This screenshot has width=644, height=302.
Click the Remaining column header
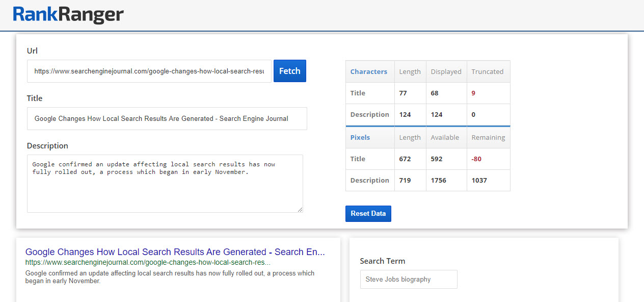tap(488, 138)
